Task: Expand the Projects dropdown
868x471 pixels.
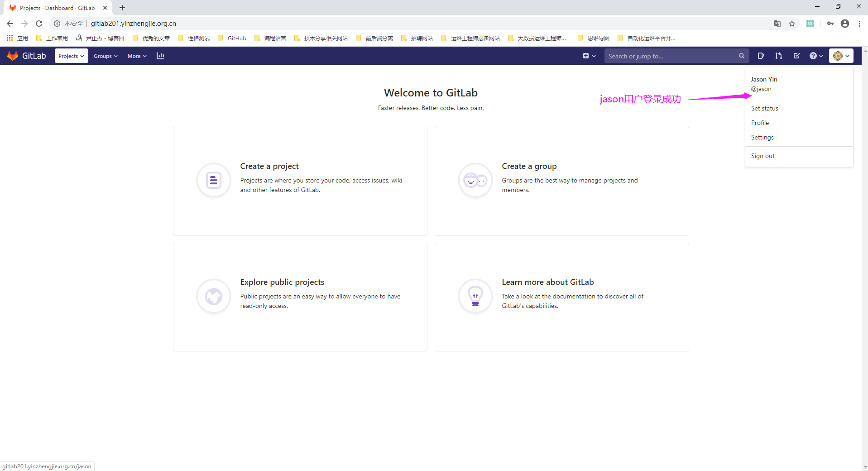Action: click(x=72, y=56)
